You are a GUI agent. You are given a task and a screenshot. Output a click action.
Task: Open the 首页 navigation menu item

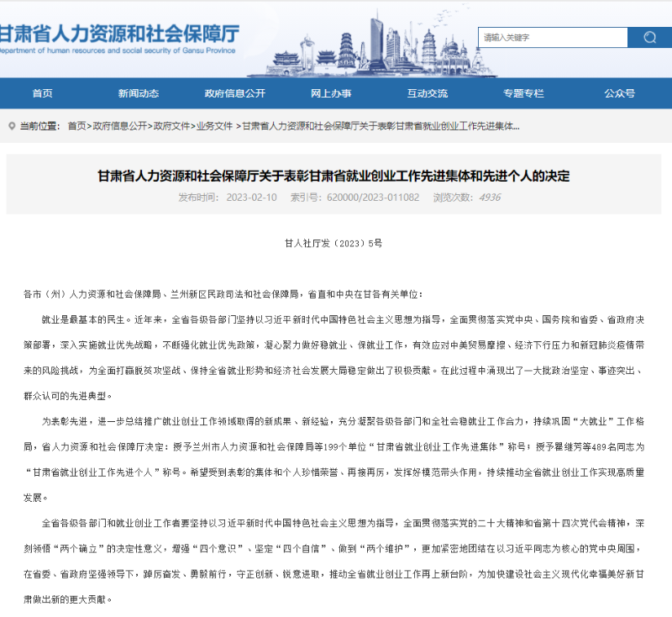click(42, 93)
